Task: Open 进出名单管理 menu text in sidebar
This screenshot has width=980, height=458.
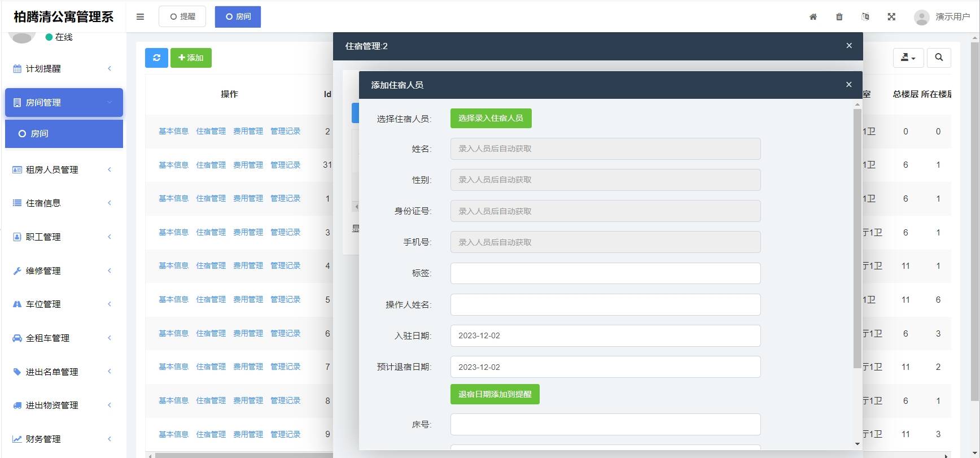Action: click(x=52, y=372)
